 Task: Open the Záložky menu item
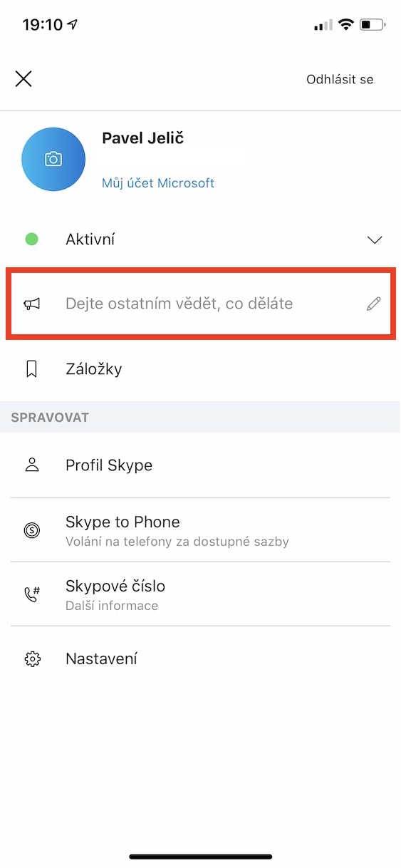click(x=201, y=369)
